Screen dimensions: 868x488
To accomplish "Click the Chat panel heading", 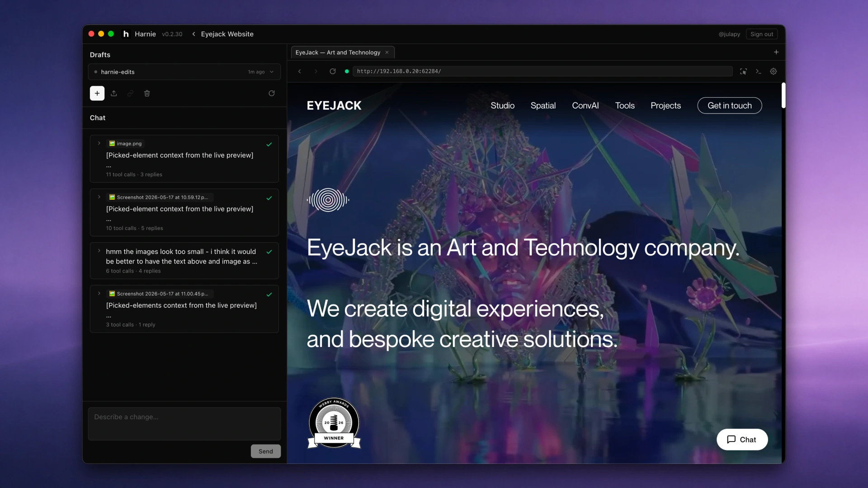I will point(98,117).
